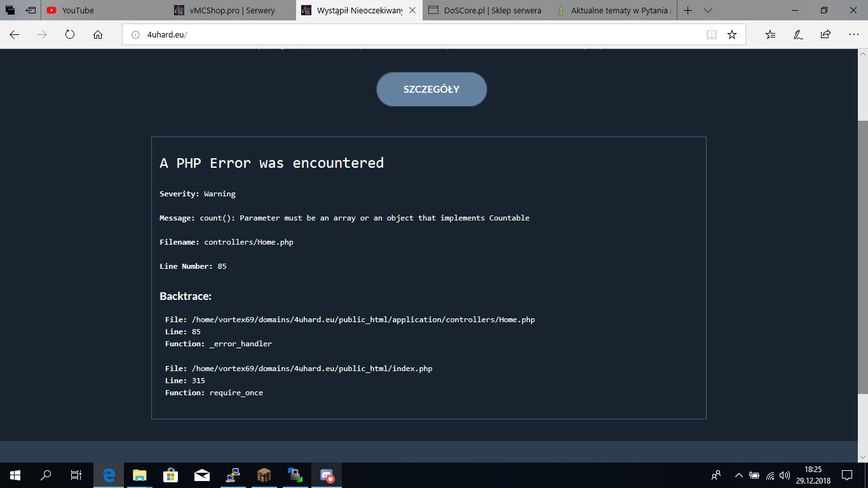Navigate back to the previous page
The width and height of the screenshot is (868, 488).
14,35
